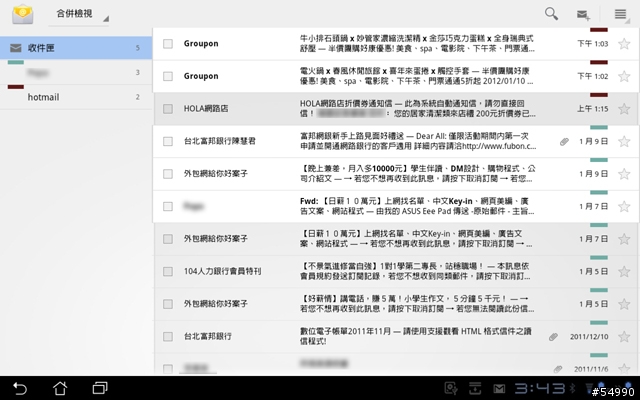The image size is (640, 400).
Task: Click attachment paperclip on 2011/12/10 email
Action: [553, 337]
